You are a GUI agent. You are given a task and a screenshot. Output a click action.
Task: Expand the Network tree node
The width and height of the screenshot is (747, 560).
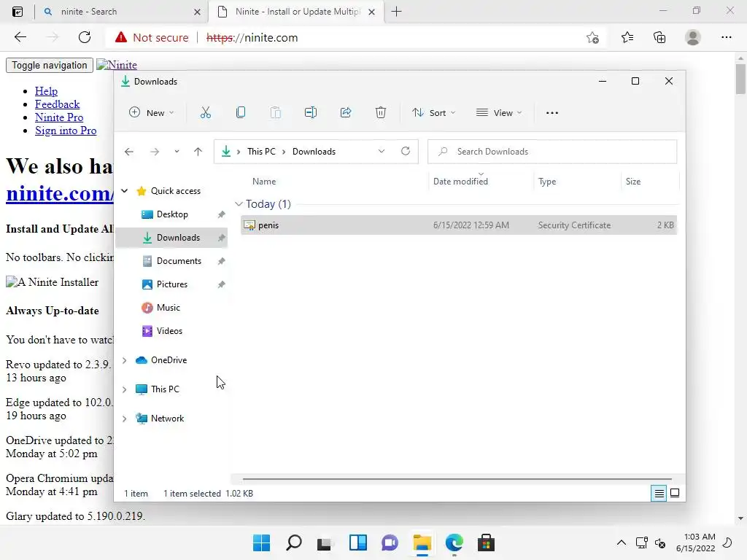click(125, 419)
